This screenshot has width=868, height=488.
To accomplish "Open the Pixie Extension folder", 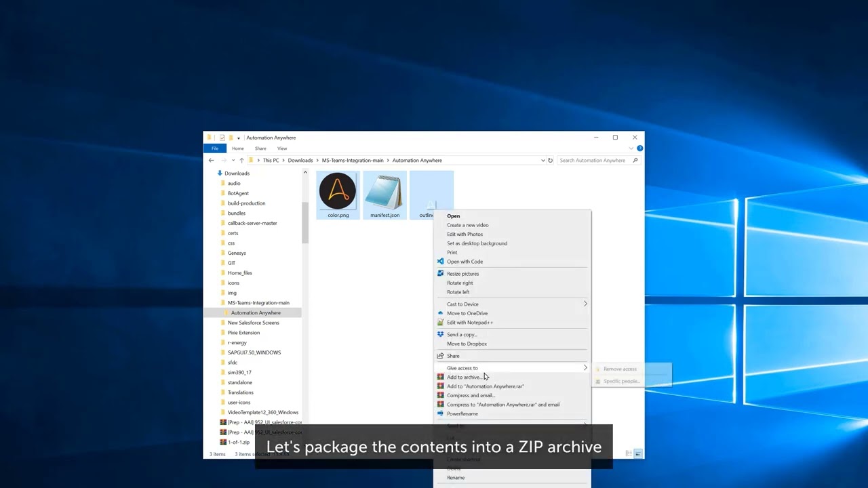I will [243, 333].
